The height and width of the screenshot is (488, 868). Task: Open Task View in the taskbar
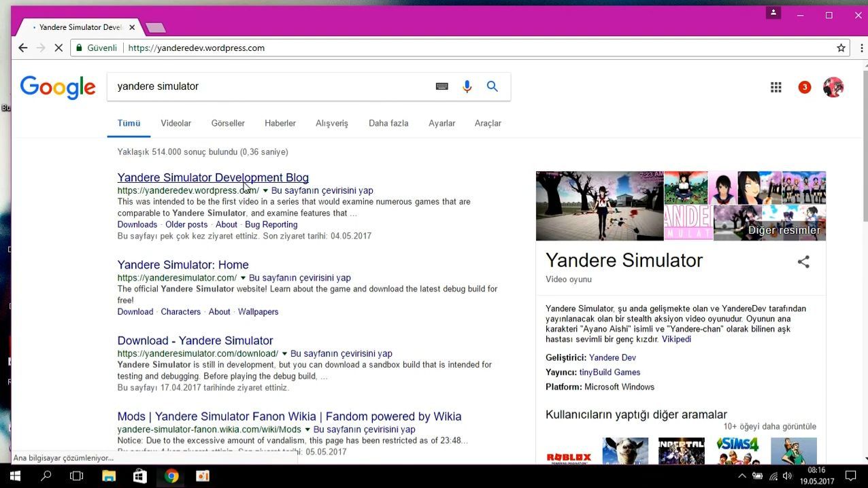[77, 476]
